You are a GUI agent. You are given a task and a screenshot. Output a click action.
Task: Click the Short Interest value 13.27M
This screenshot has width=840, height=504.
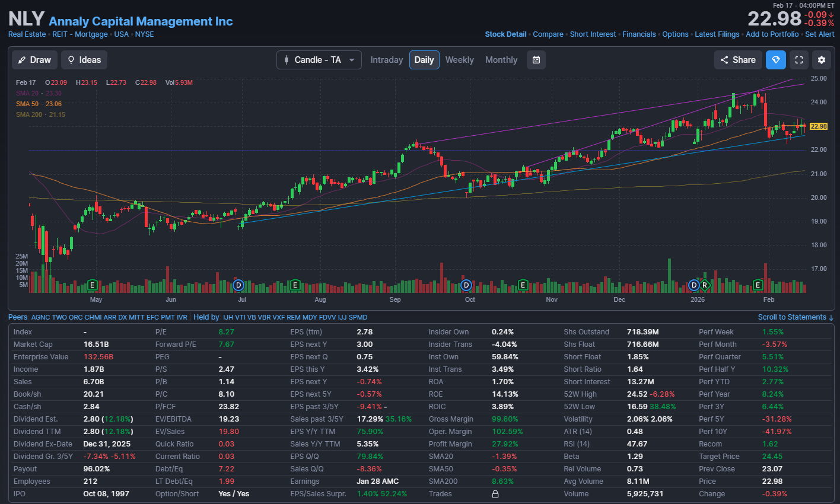point(641,382)
